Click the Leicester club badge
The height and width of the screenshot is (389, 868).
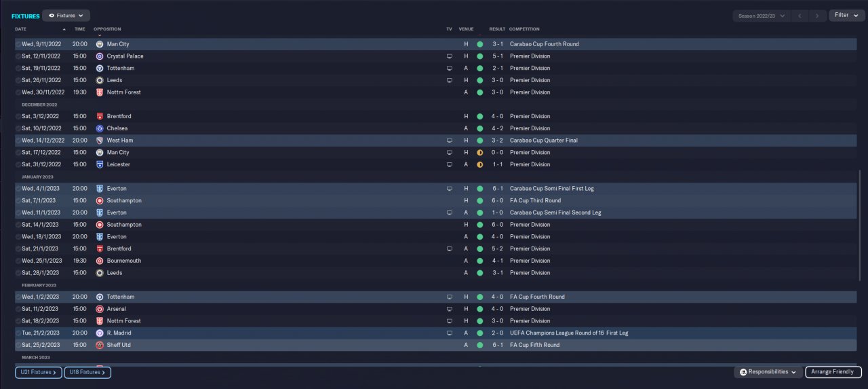(100, 164)
